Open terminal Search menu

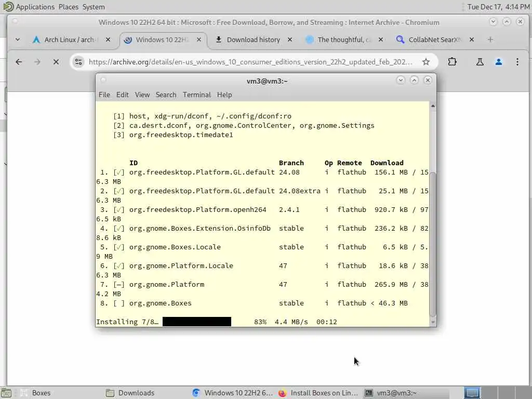(166, 95)
